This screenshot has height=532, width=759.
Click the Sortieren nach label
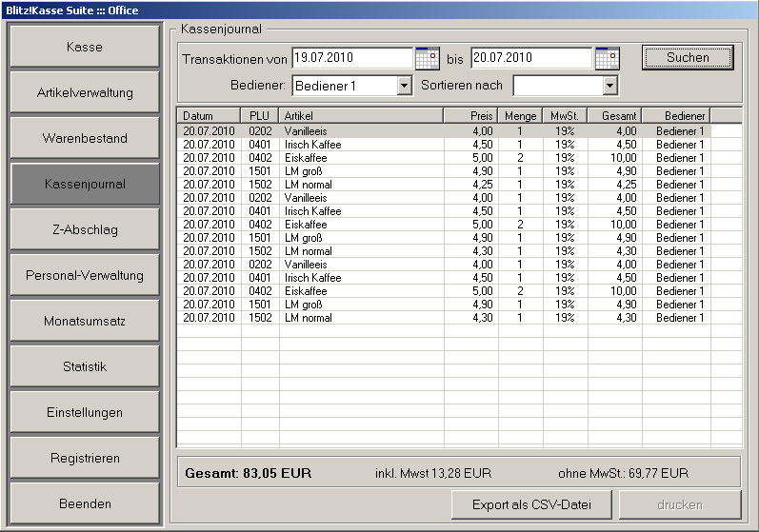pyautogui.click(x=462, y=85)
